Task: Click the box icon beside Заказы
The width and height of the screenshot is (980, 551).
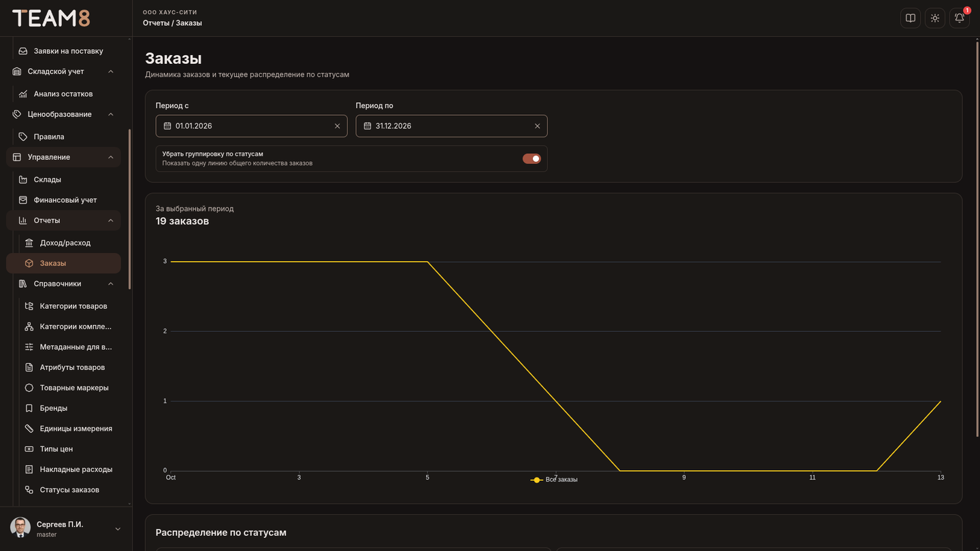Action: click(29, 263)
